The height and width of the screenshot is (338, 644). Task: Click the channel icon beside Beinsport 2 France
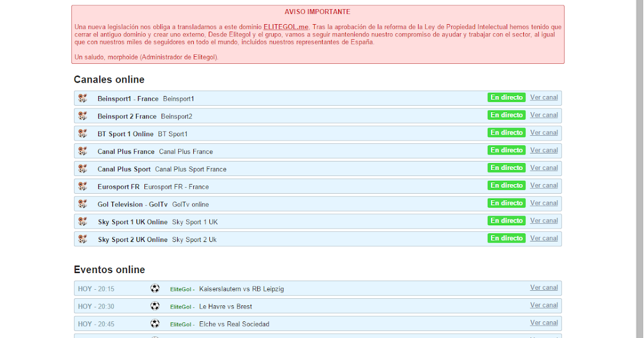[x=82, y=116]
